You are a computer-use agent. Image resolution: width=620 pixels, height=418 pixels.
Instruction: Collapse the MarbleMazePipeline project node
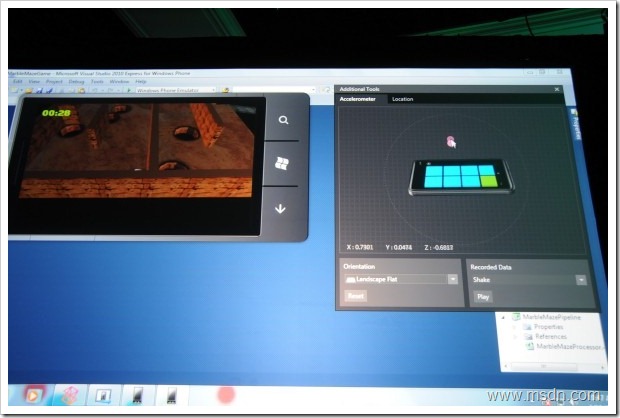coord(503,317)
